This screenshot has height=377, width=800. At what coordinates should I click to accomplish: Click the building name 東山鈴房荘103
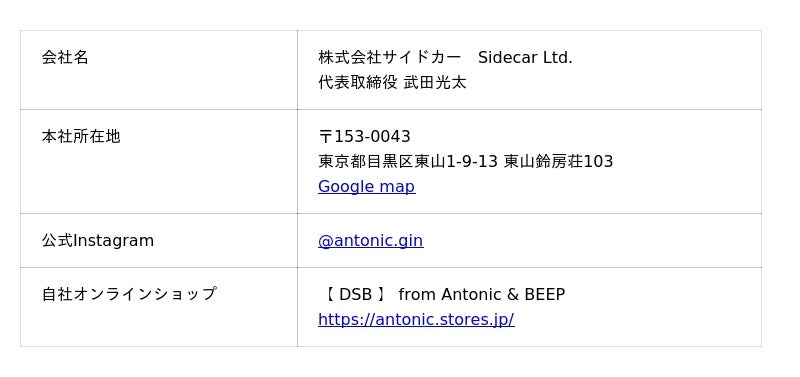click(x=558, y=161)
